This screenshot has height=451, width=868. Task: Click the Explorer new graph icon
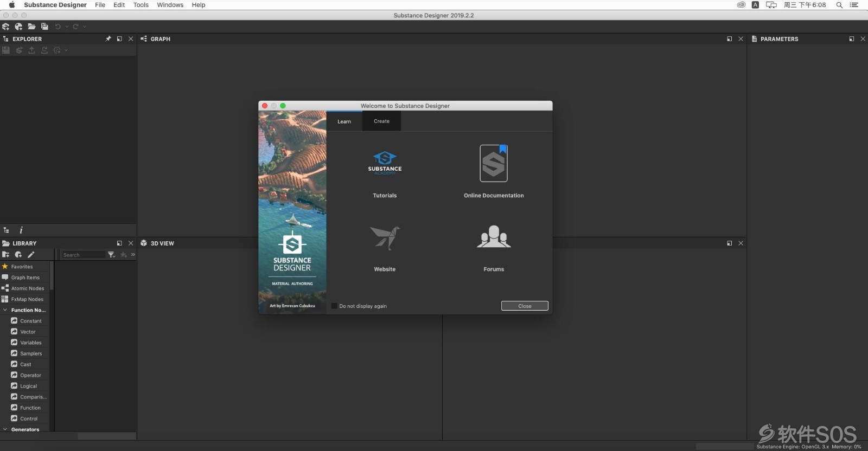coord(57,50)
